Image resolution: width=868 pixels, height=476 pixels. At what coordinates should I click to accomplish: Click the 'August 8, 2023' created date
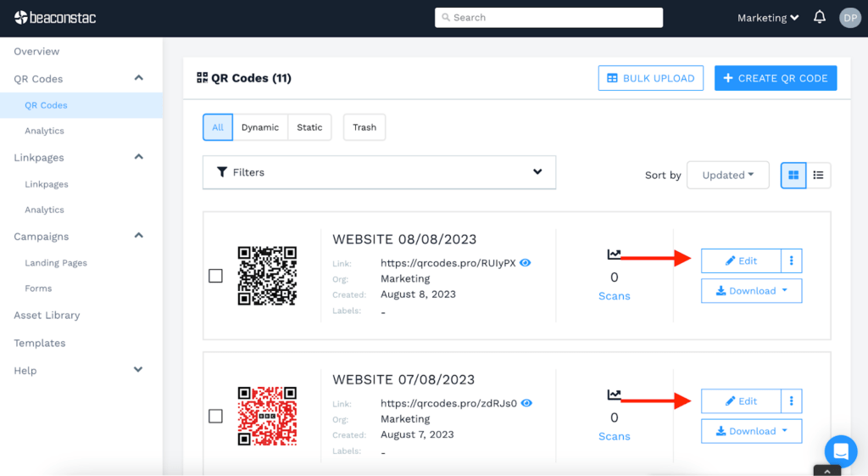(x=418, y=294)
